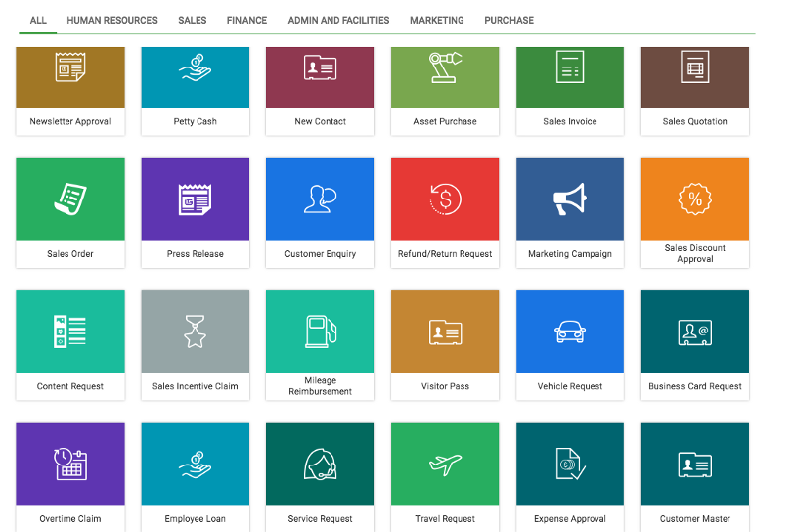Select the Travel Request airplane icon
794x532 pixels.
pyautogui.click(x=445, y=464)
